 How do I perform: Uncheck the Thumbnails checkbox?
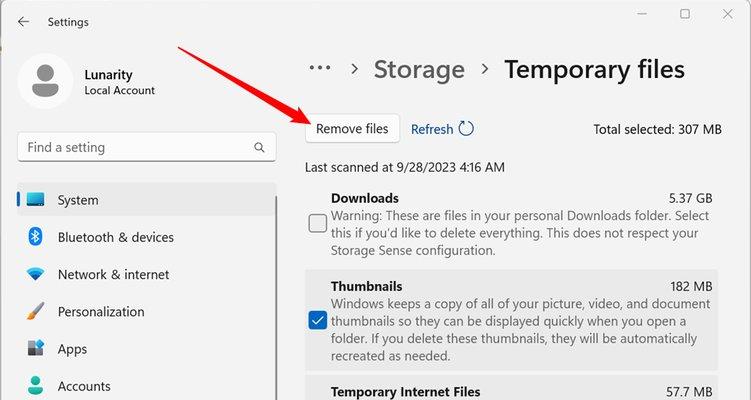pyautogui.click(x=318, y=320)
